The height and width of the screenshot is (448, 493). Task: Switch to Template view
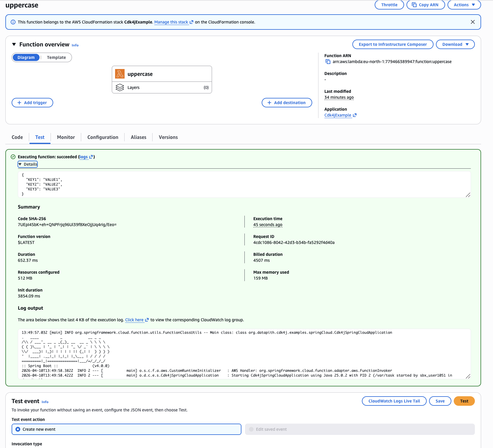point(56,57)
